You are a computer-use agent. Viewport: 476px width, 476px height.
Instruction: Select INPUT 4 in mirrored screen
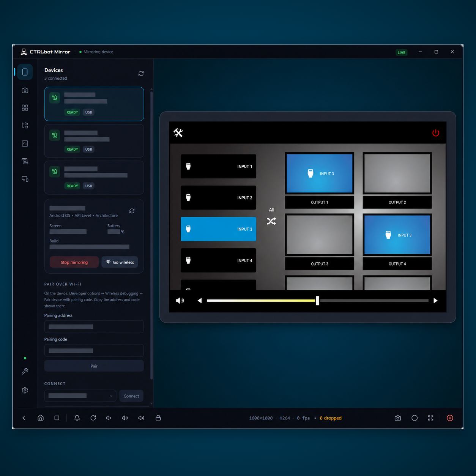[x=218, y=260]
